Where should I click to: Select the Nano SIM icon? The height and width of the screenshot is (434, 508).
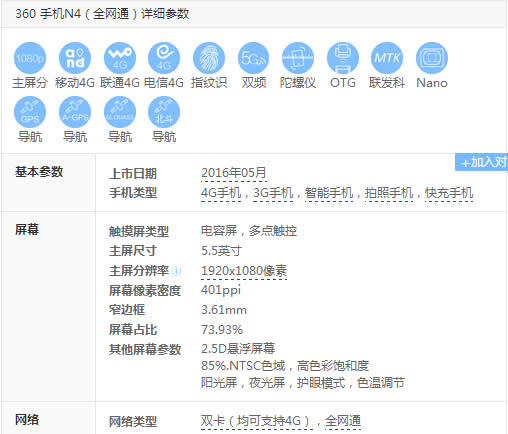[x=432, y=58]
